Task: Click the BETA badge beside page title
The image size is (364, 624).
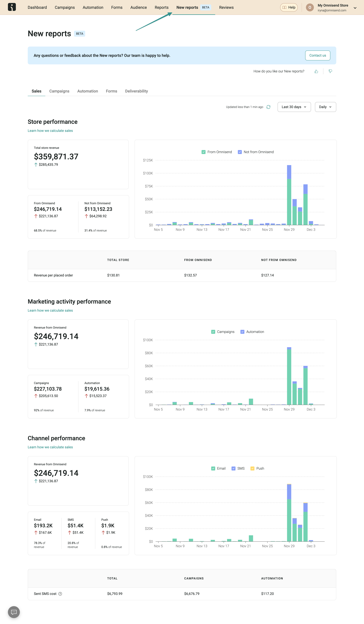Action: coord(79,34)
